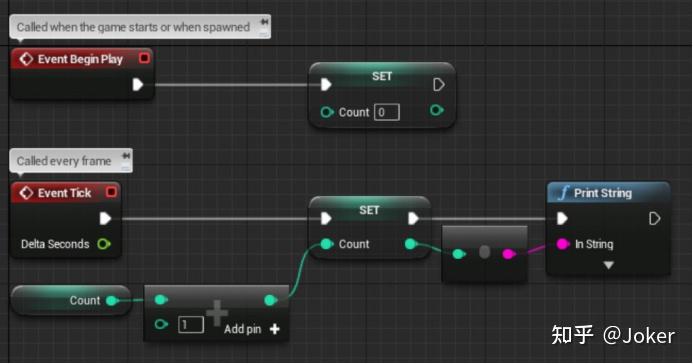693x364 pixels.
Task: Click exec output pin of Event Tick
Action: pyautogui.click(x=105, y=219)
